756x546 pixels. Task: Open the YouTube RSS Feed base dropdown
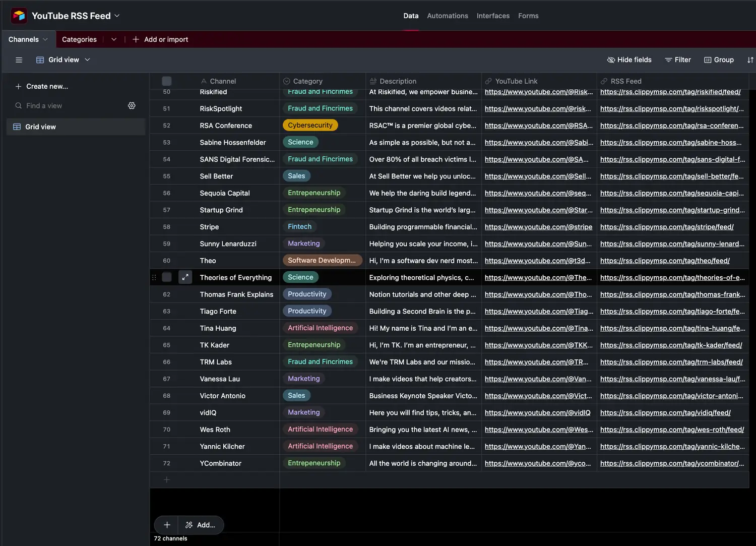117,16
